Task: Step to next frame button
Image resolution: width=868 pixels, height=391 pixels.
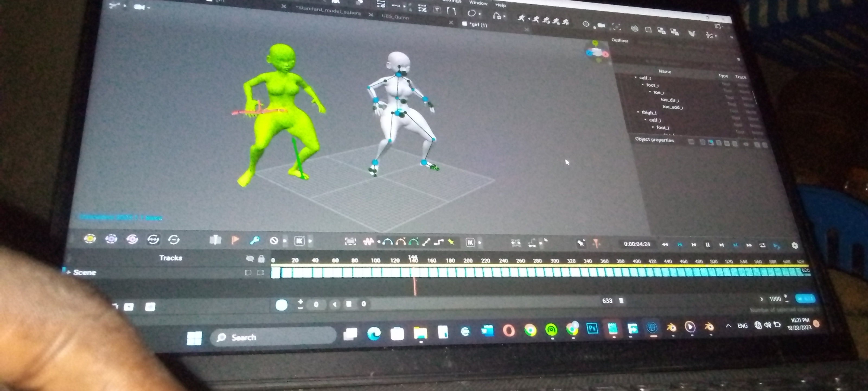Action: tap(721, 245)
